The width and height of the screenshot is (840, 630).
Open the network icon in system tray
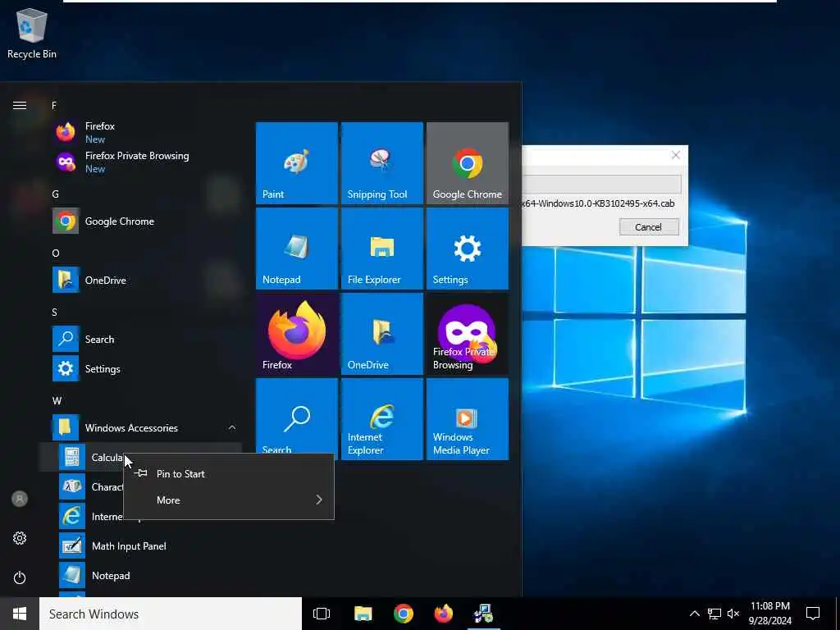tap(714, 614)
